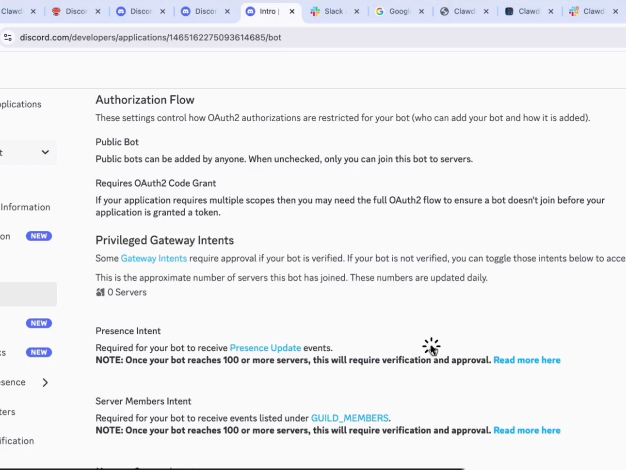Select App Verification in the sidebar
626x470 pixels.
coord(17,440)
